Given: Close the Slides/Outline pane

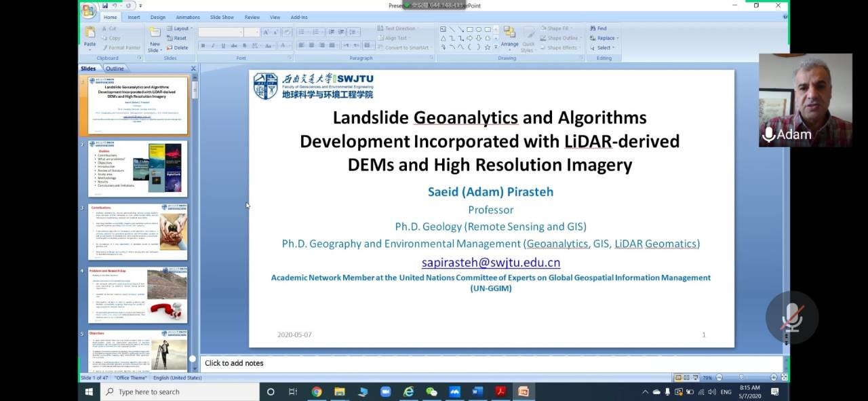Looking at the screenshot, I should tap(193, 69).
